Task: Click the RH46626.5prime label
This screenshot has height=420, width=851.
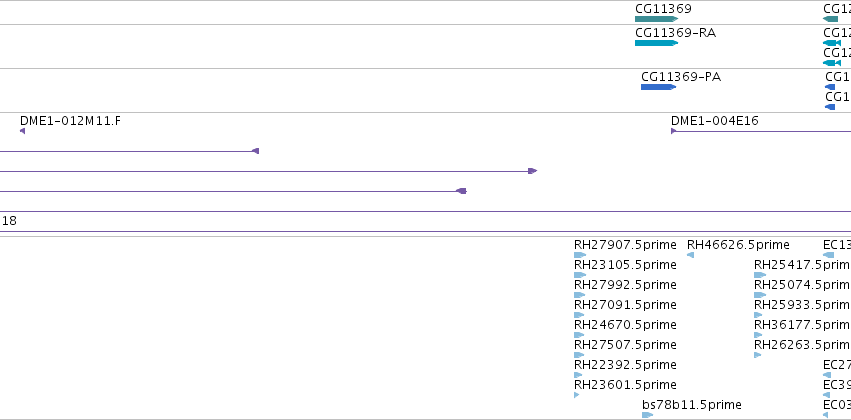Action: (738, 245)
